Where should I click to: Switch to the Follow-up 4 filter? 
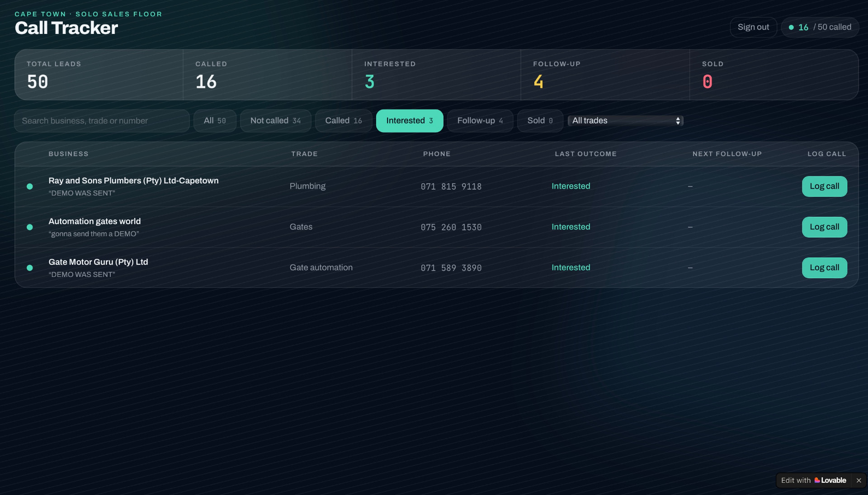click(x=480, y=121)
